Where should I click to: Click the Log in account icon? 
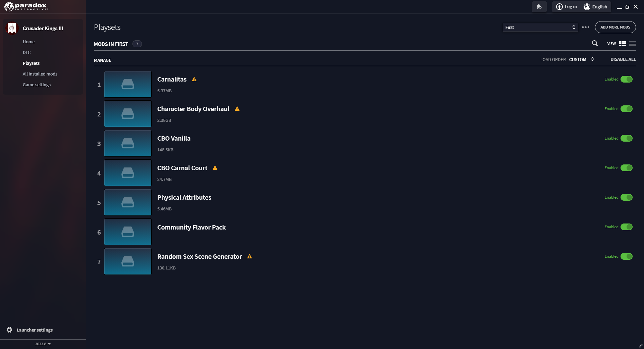(x=559, y=7)
